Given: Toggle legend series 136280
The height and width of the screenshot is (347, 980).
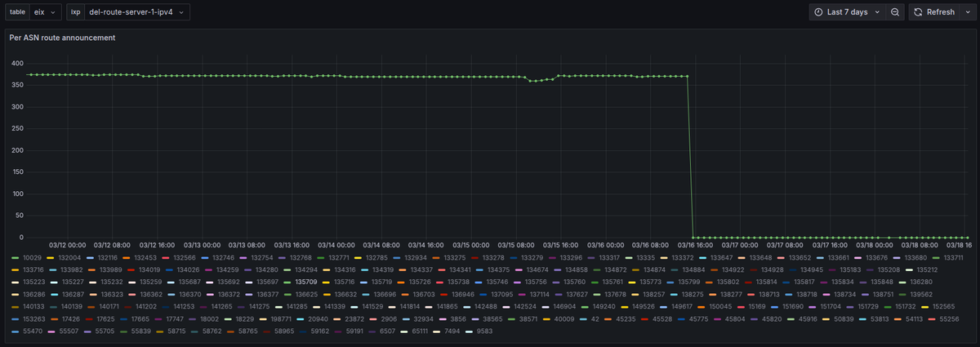Looking at the screenshot, I should 920,282.
